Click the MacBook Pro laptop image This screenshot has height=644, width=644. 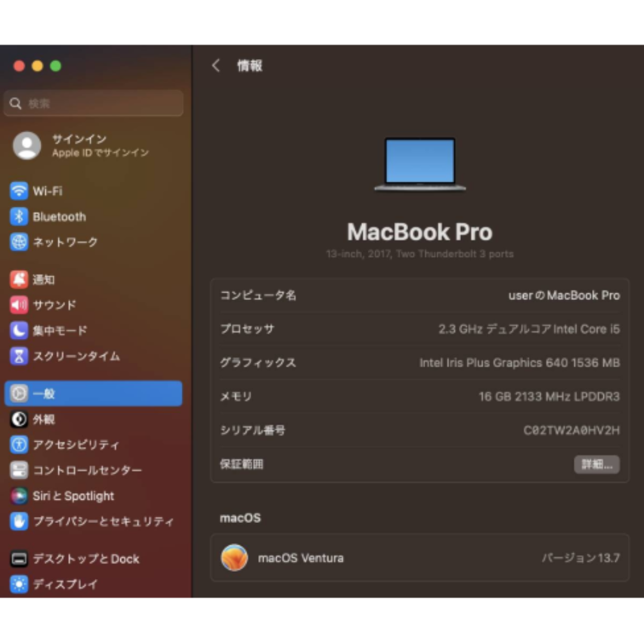pyautogui.click(x=420, y=165)
